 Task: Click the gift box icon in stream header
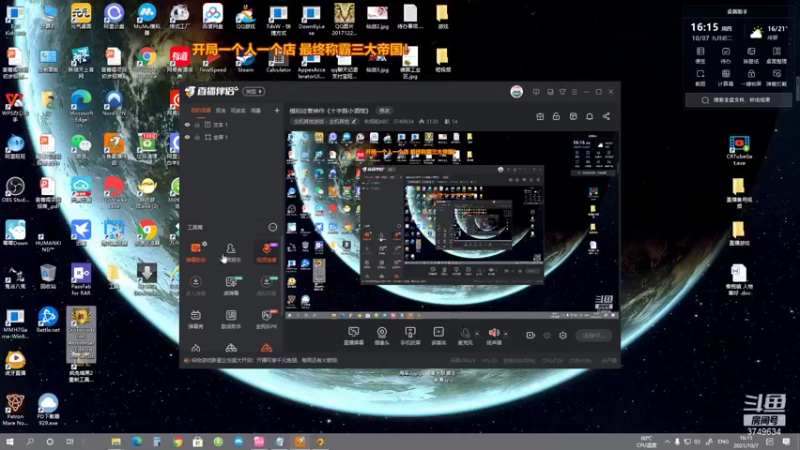(540, 116)
